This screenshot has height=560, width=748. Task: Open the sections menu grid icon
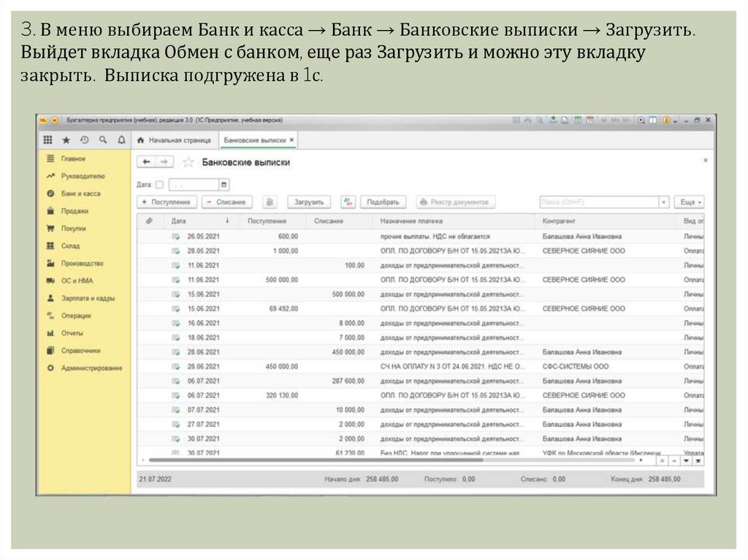(47, 140)
